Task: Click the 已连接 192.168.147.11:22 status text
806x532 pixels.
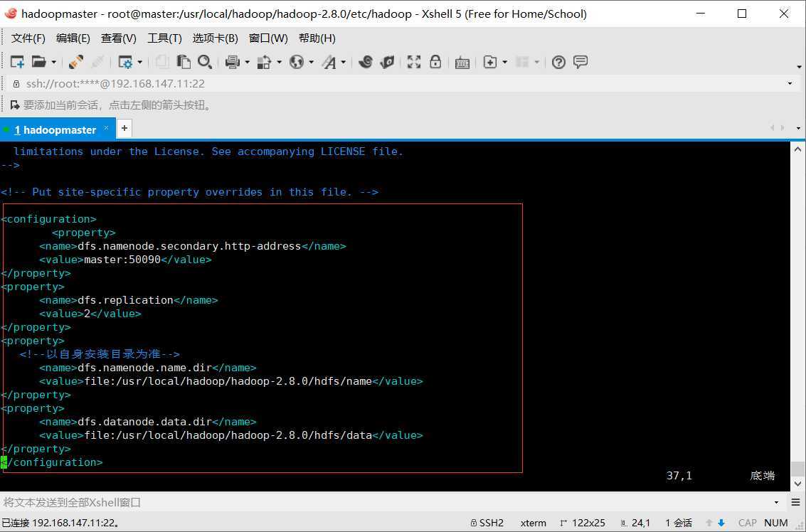Action: (x=61, y=523)
